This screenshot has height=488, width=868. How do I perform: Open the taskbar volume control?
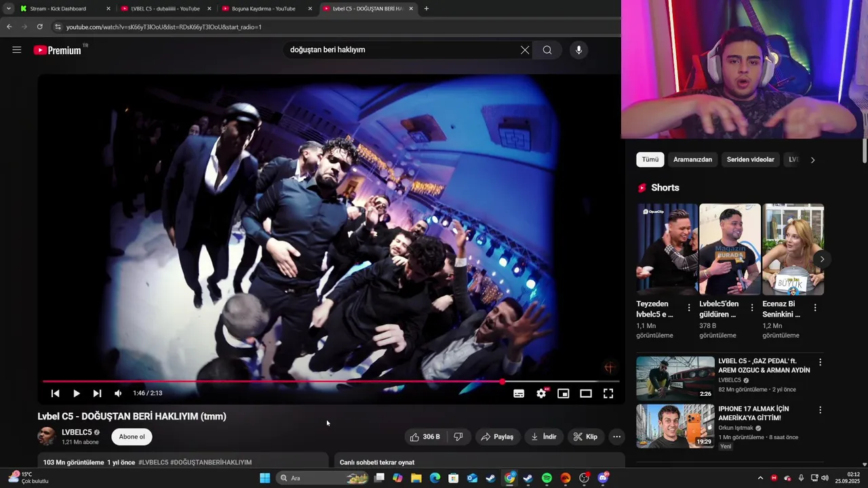825,478
